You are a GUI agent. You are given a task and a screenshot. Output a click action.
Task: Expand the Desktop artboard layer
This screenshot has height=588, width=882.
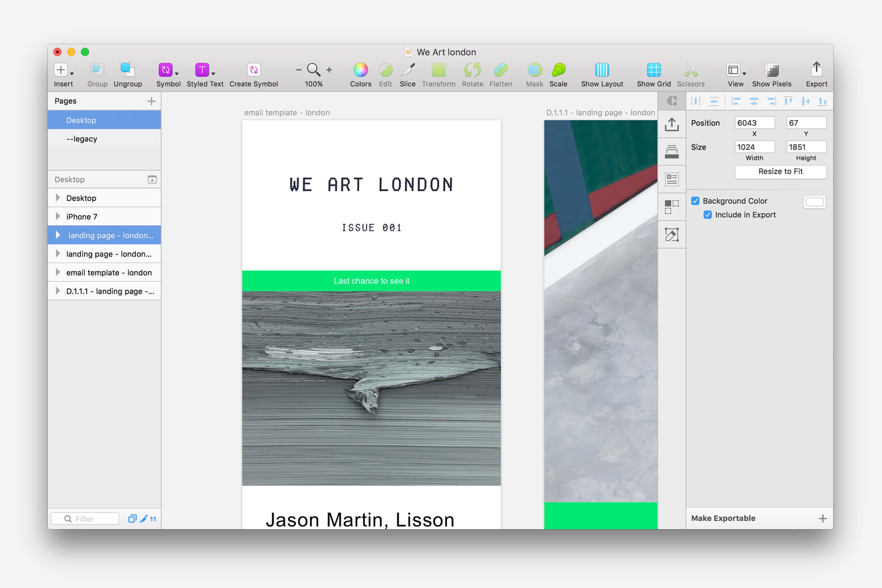click(x=58, y=198)
